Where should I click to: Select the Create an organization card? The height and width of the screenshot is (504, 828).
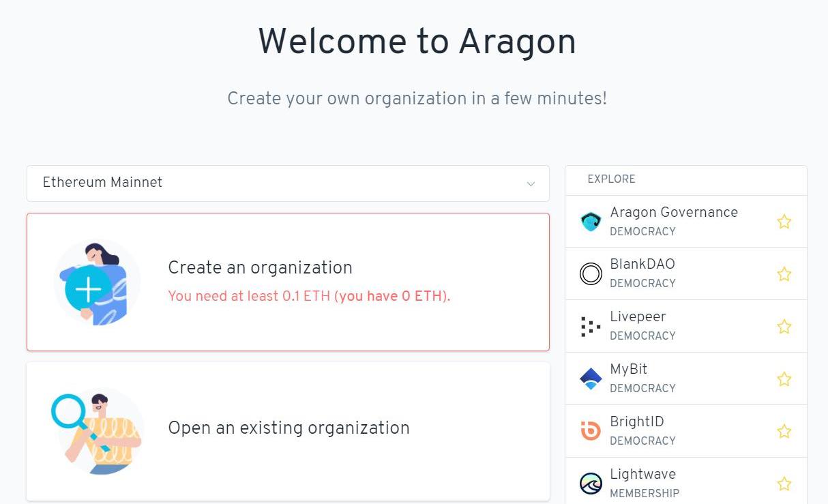(x=287, y=282)
